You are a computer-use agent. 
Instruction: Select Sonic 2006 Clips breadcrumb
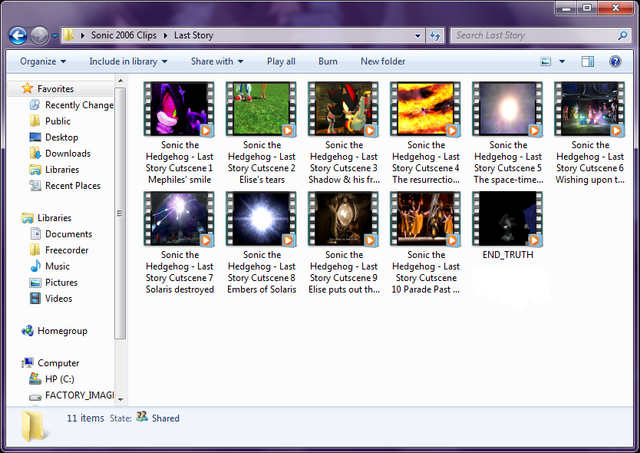click(x=124, y=36)
